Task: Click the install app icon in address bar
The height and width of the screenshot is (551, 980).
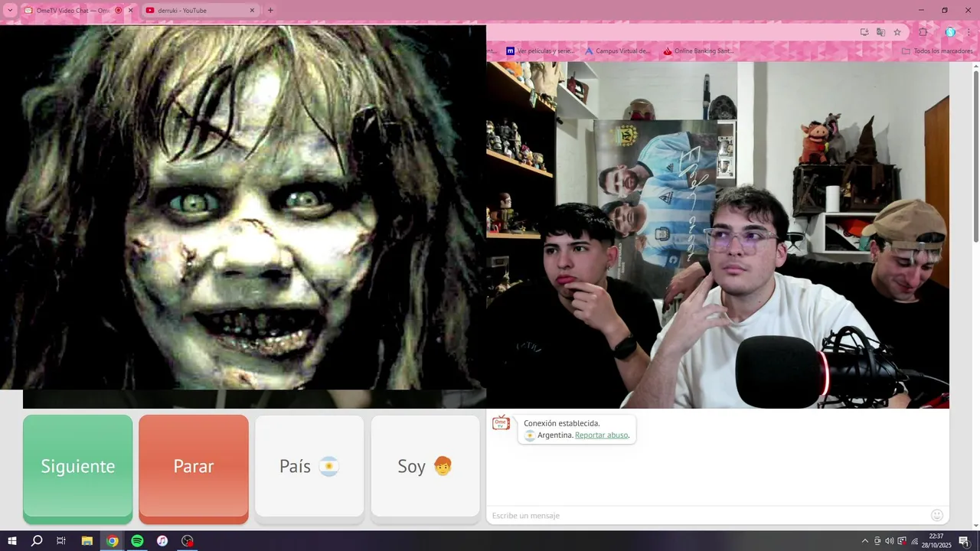Action: click(x=864, y=32)
